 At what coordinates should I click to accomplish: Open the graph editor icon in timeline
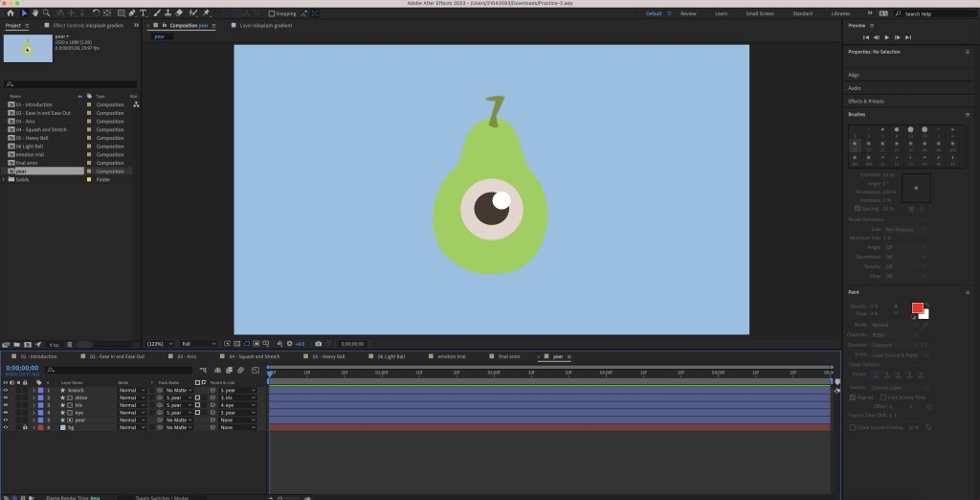click(256, 370)
